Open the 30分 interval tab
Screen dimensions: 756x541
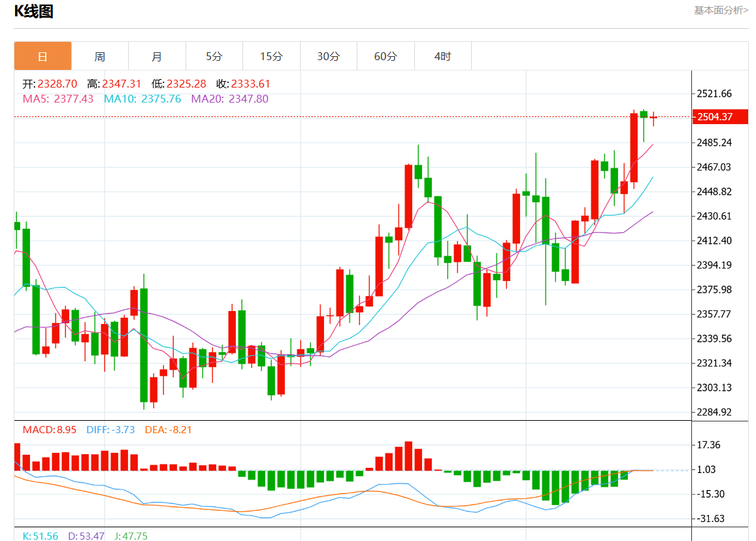[328, 56]
